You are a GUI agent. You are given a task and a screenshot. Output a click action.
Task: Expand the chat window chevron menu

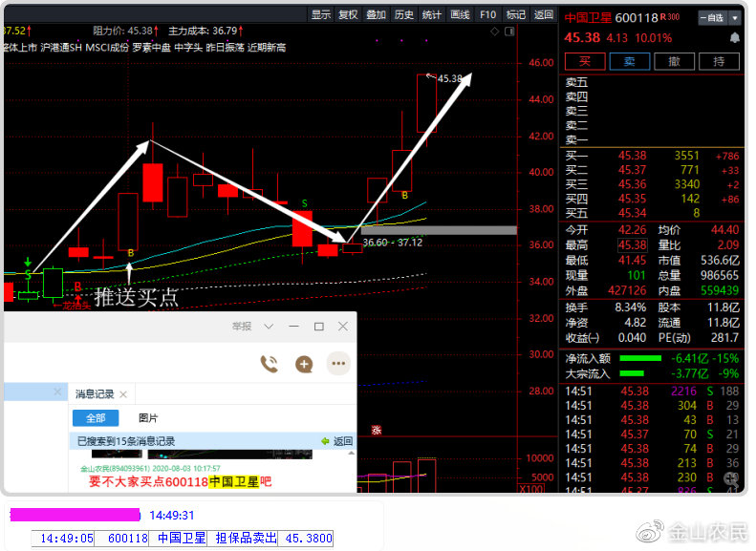pos(269,327)
